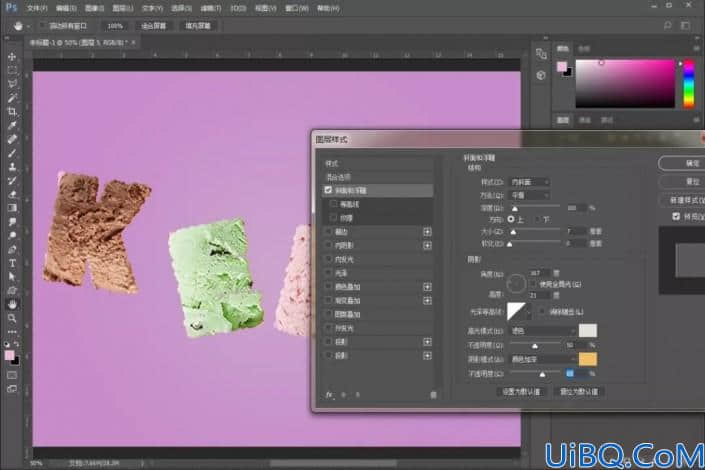This screenshot has width=705, height=470.
Task: Open the Gloss Contour picker arrow
Action: pos(529,311)
